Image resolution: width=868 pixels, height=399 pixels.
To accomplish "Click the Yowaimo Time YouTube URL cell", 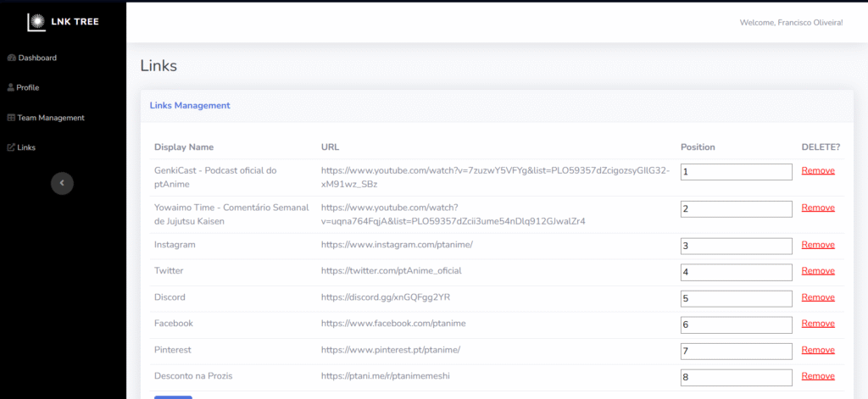I will [x=453, y=214].
